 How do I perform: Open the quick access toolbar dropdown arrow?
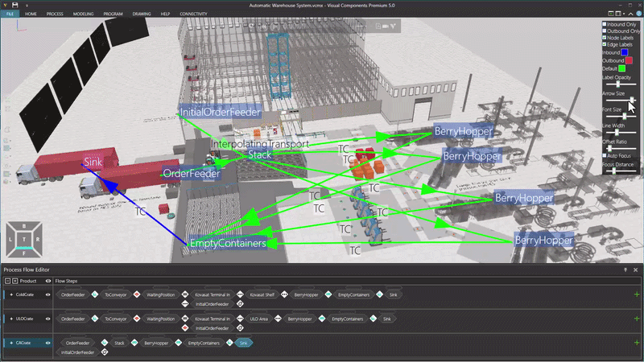pos(27,6)
